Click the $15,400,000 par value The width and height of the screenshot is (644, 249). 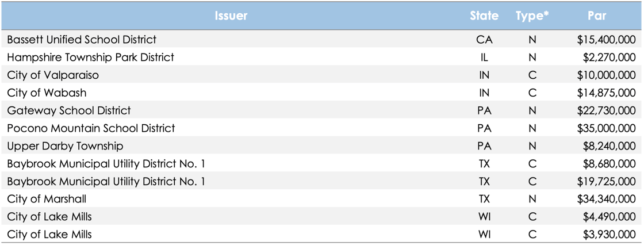point(607,40)
